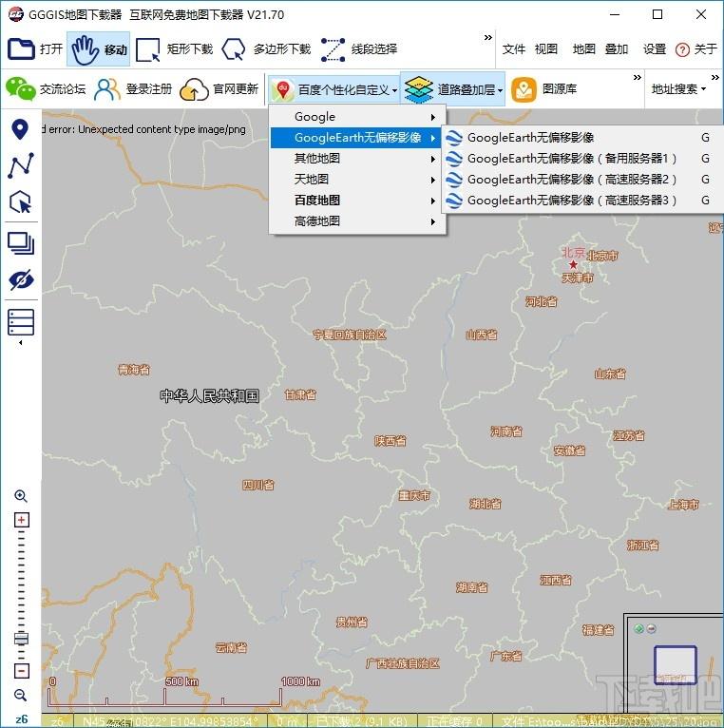
Task: Select the polyline drawing tool in sidebar
Action: (x=21, y=165)
